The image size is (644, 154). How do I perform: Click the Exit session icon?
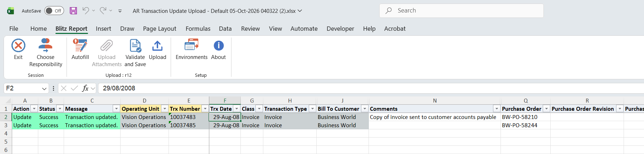18,46
